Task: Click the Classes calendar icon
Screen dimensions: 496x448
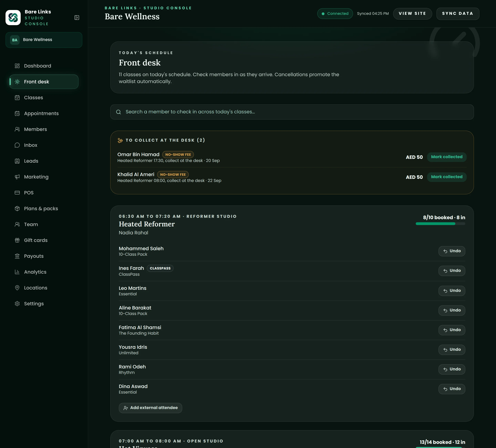Action: click(17, 98)
